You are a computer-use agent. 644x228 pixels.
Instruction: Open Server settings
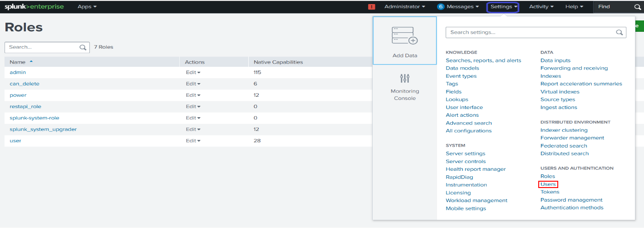(466, 154)
